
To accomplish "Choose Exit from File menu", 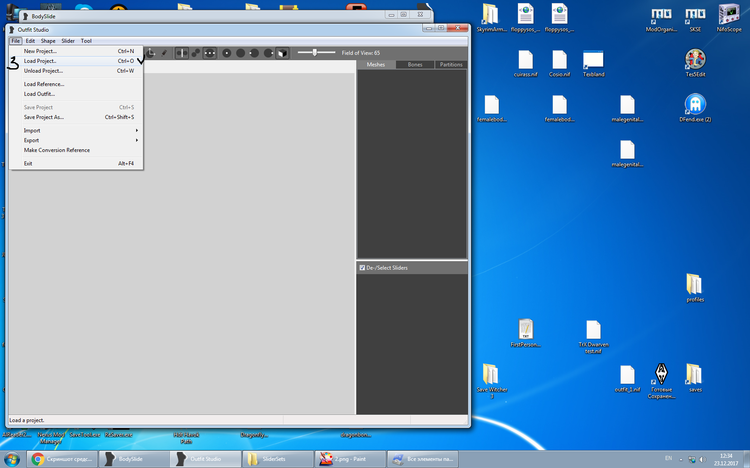I will click(77, 164).
